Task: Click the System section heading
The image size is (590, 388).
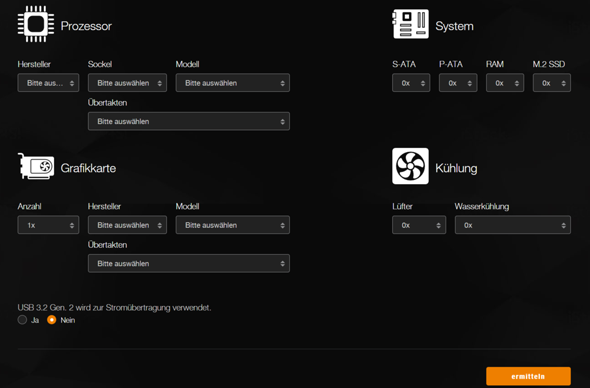Action: 454,26
